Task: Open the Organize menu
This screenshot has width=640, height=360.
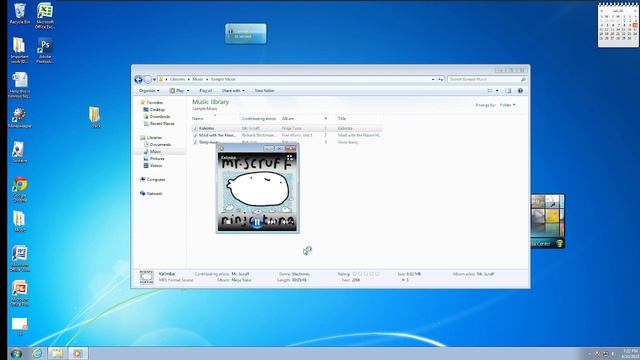Action: tap(149, 91)
